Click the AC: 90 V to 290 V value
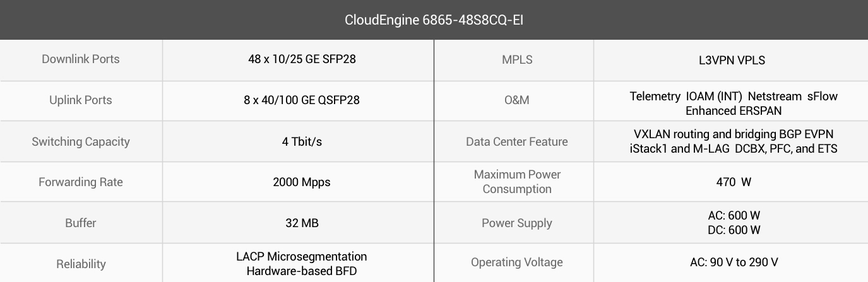The width and height of the screenshot is (868, 282). click(x=734, y=262)
